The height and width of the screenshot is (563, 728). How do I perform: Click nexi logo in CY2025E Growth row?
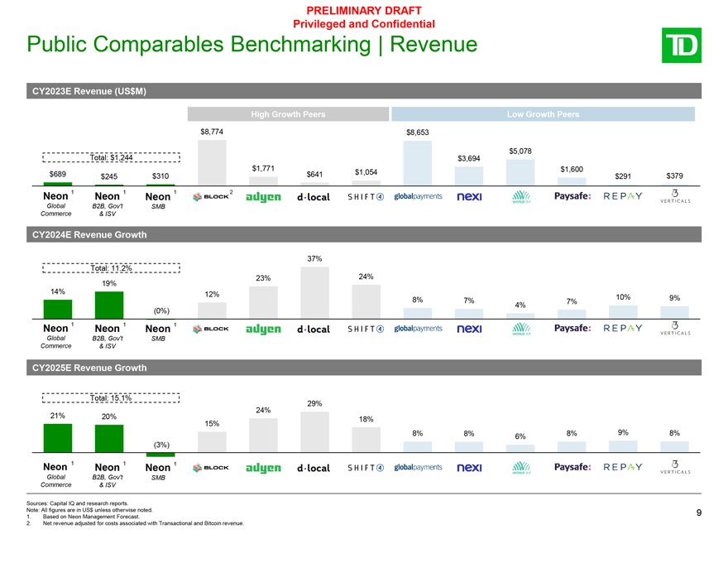[469, 468]
